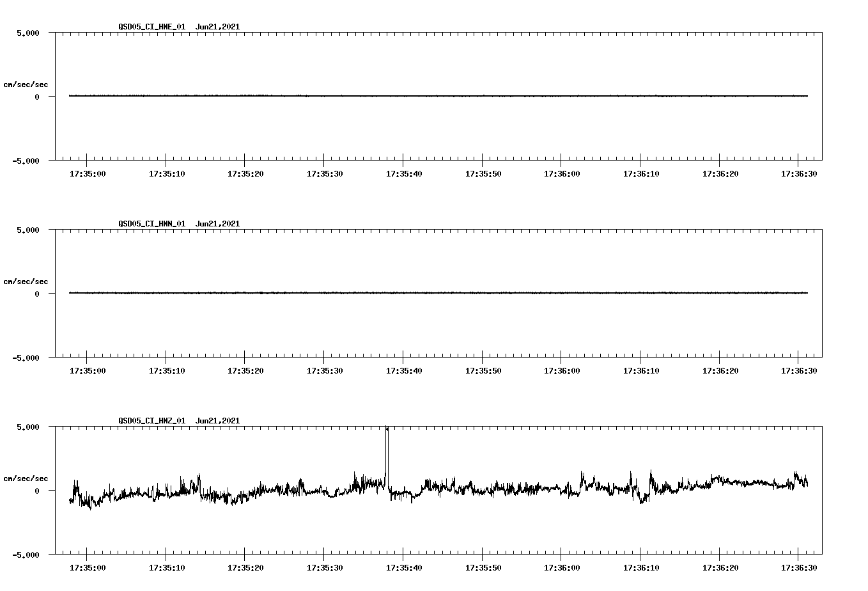The image size is (868, 591).
Task: Click the large spike in the HNZ trace
Action: pyautogui.click(x=387, y=457)
